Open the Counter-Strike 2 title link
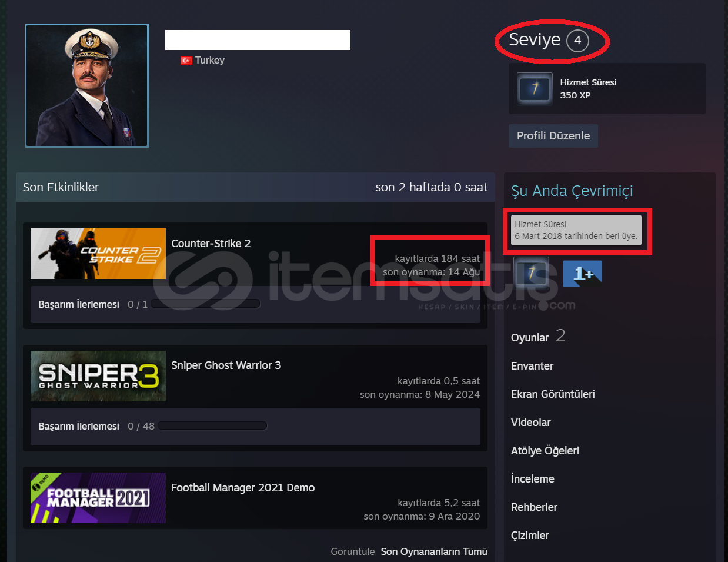728x562 pixels. 211,244
